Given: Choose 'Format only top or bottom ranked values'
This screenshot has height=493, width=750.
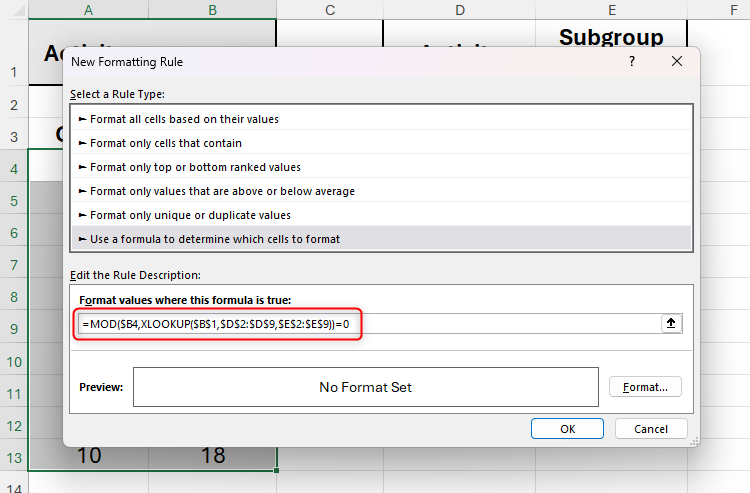Looking at the screenshot, I should [x=195, y=167].
